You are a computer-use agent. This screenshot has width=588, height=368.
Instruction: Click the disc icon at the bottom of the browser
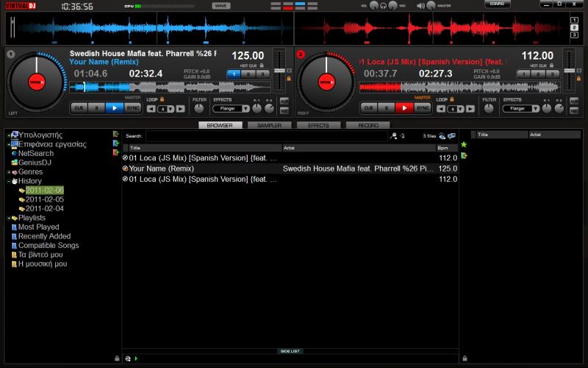coord(128,358)
